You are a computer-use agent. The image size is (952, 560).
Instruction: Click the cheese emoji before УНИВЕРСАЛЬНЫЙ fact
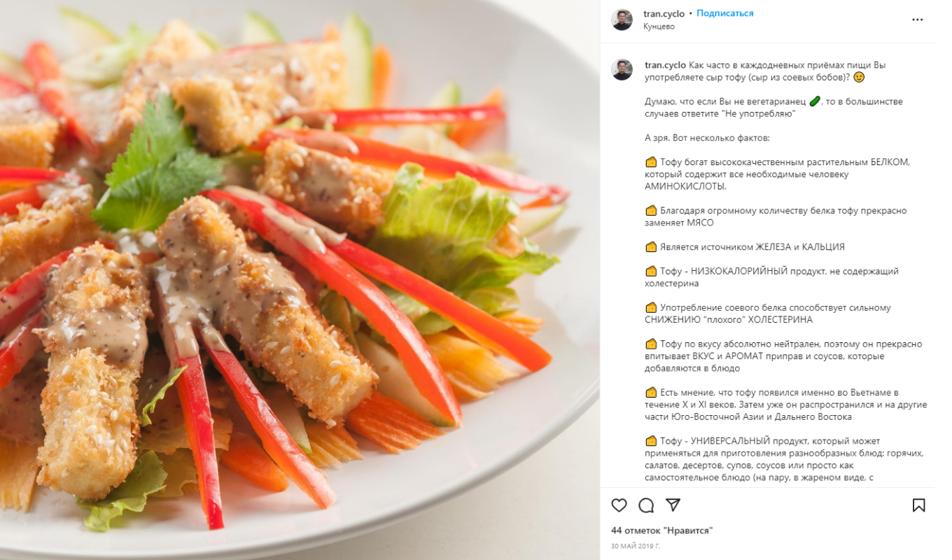point(651,441)
